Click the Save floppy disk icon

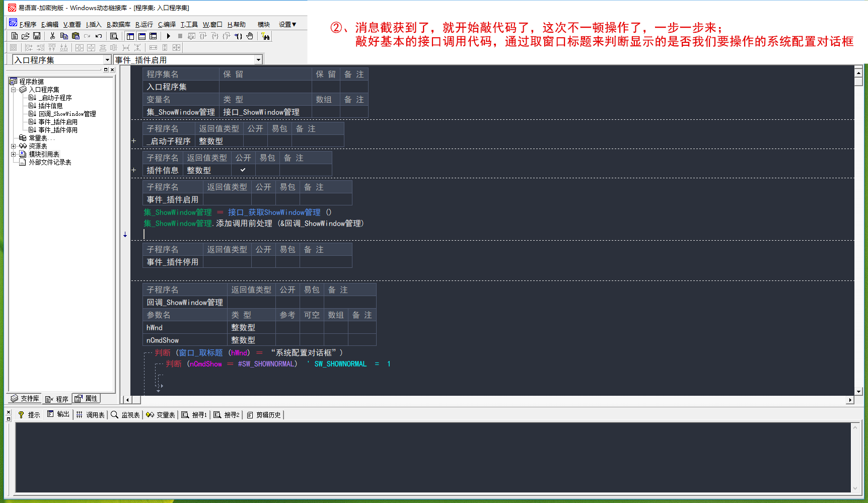(37, 36)
